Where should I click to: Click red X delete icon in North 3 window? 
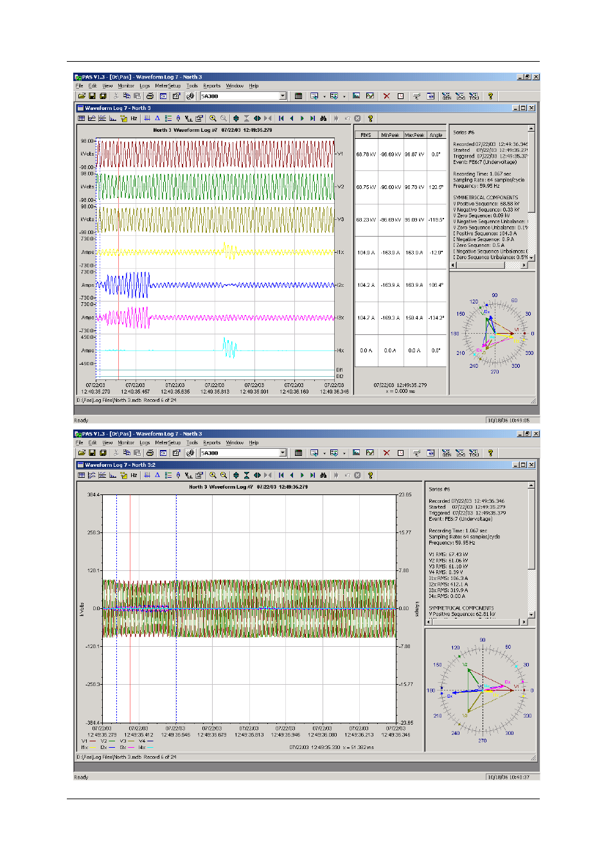pos(386,96)
